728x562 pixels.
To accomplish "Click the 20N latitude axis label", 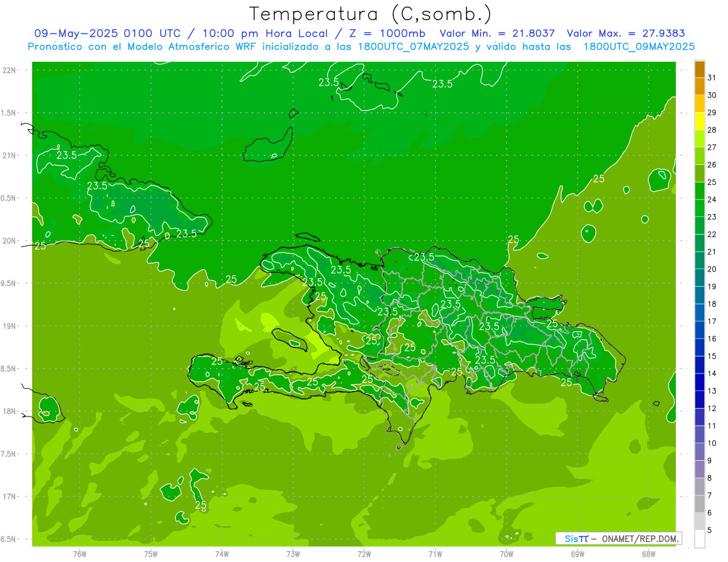I will [x=10, y=241].
